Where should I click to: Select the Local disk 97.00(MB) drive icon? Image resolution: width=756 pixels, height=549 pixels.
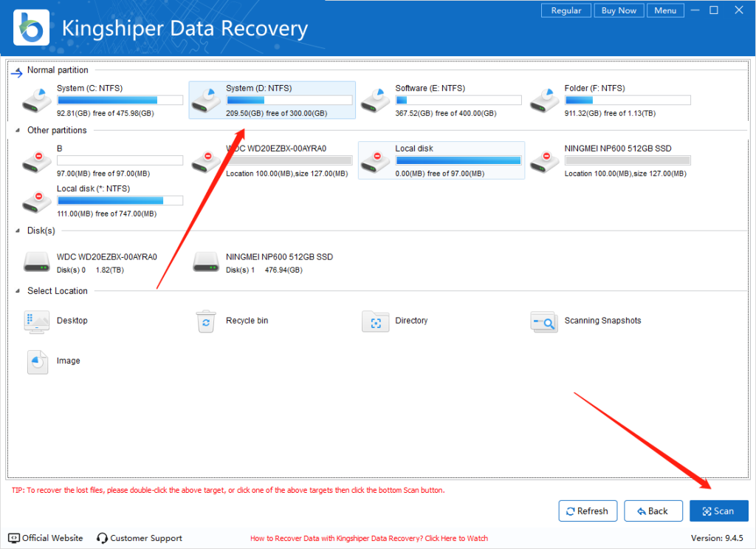tap(375, 162)
